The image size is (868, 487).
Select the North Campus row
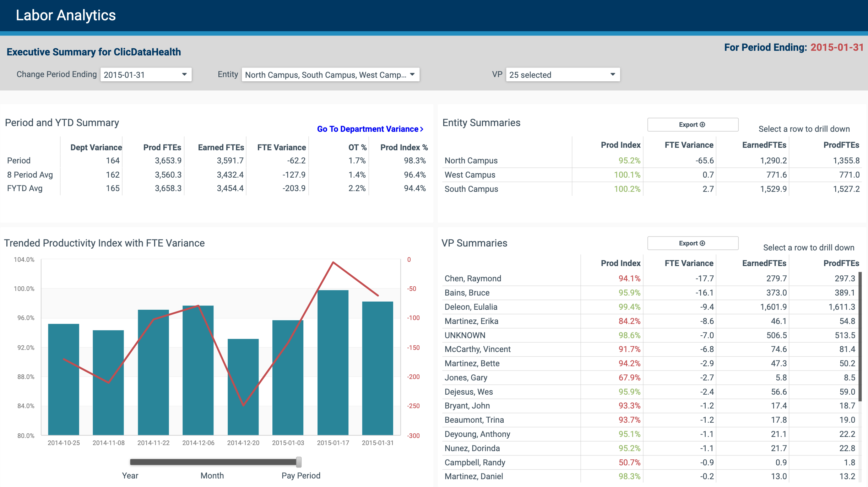[652, 161]
